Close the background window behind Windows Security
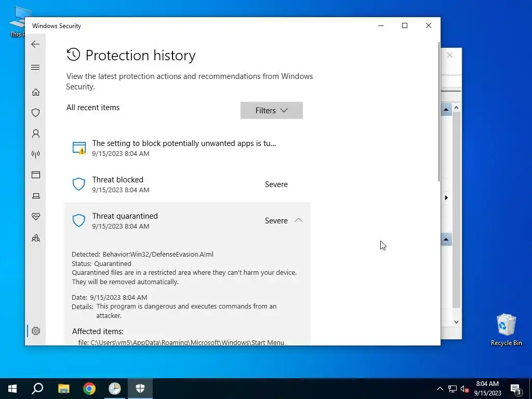The height and width of the screenshot is (399, 532). [450, 55]
